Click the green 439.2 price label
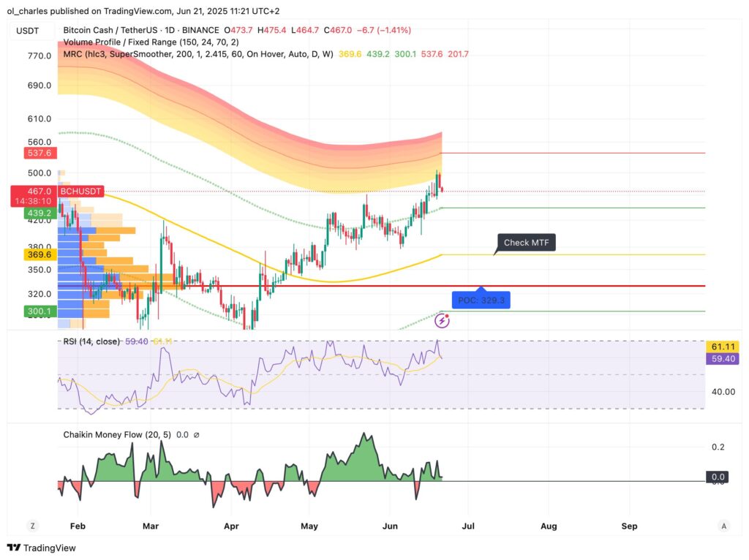This screenshot has width=749, height=560. [37, 213]
